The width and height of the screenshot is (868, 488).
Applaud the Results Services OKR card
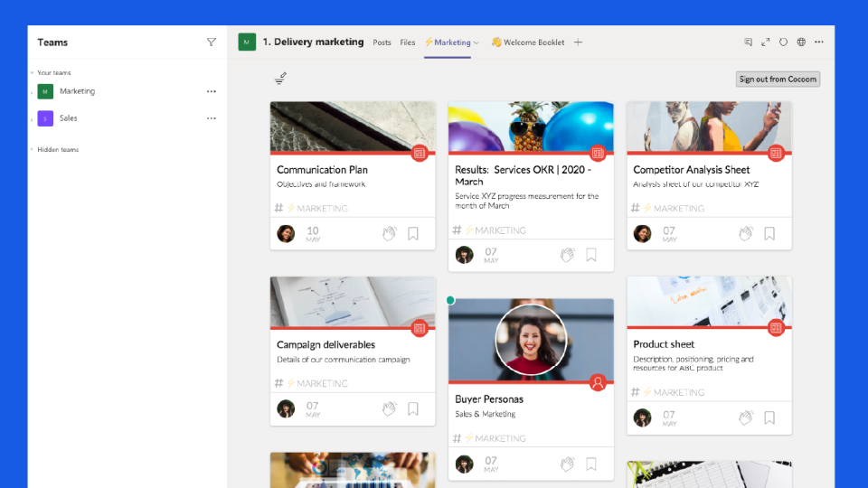(568, 255)
